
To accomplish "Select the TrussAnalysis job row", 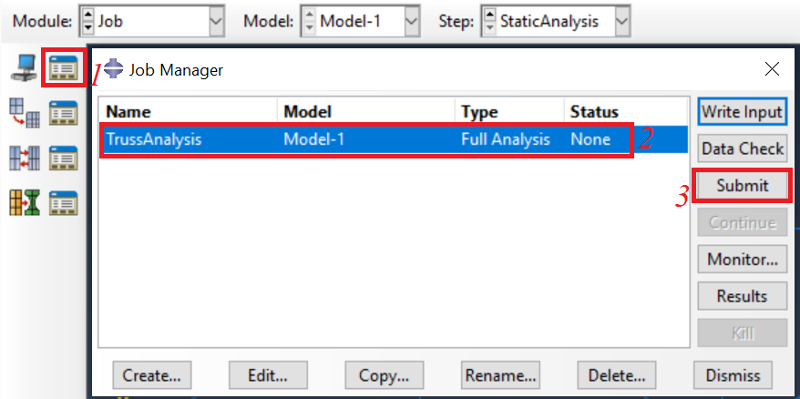I will [393, 139].
